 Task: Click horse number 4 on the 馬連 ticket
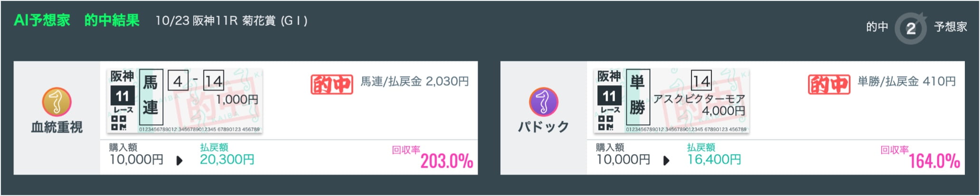coord(178,81)
